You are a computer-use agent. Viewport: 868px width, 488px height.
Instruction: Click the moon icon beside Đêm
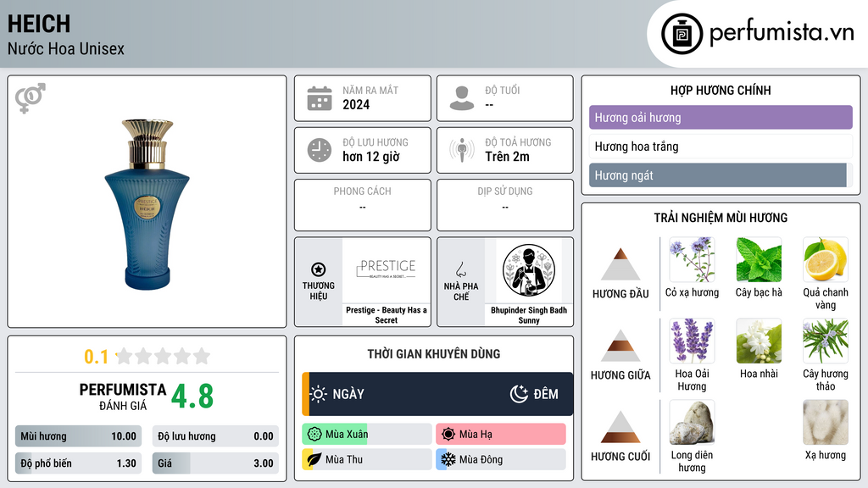(x=519, y=394)
